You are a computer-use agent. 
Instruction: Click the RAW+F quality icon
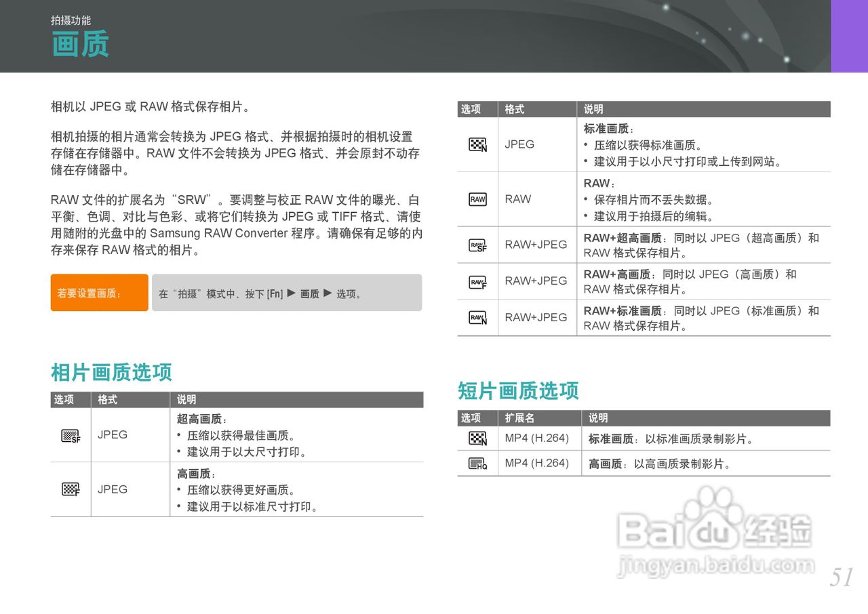coord(477,282)
